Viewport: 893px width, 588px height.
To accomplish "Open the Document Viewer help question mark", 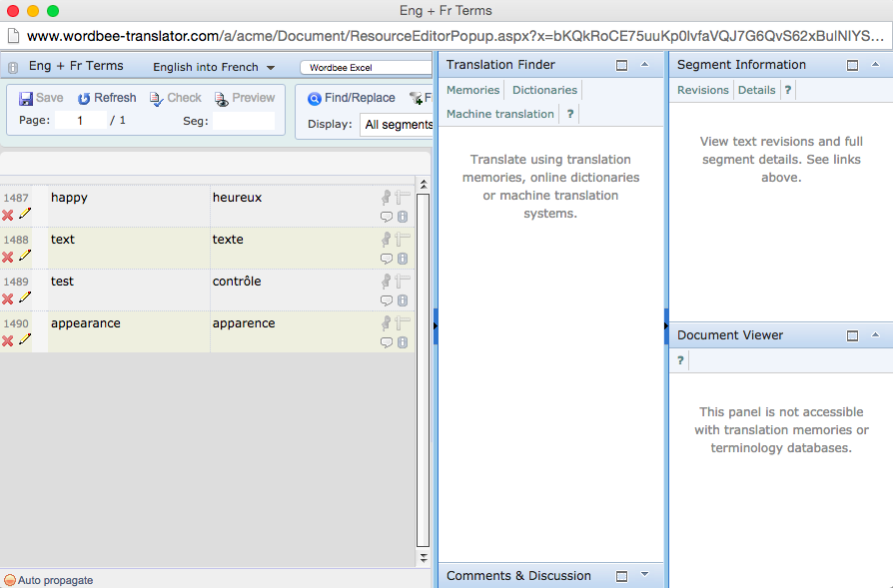I will pos(680,360).
